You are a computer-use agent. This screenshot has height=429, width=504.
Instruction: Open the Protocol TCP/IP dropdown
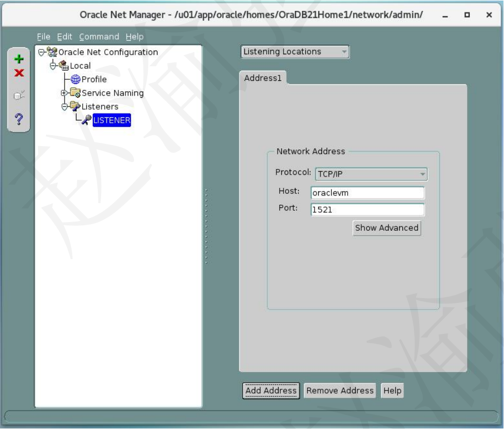(371, 174)
